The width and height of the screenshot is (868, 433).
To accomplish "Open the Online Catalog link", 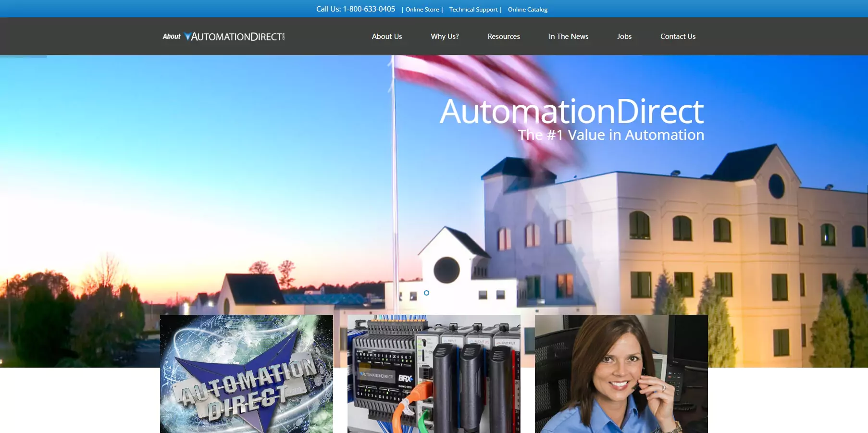I will (528, 10).
